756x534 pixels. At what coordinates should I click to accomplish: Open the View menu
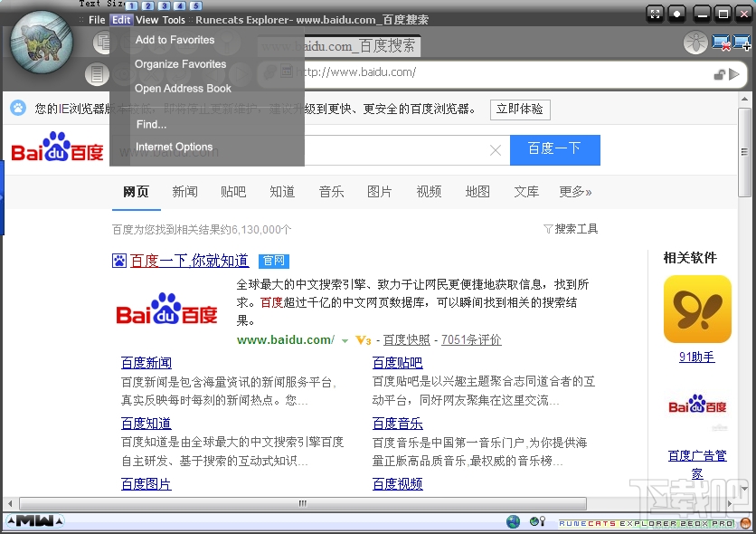pos(147,20)
